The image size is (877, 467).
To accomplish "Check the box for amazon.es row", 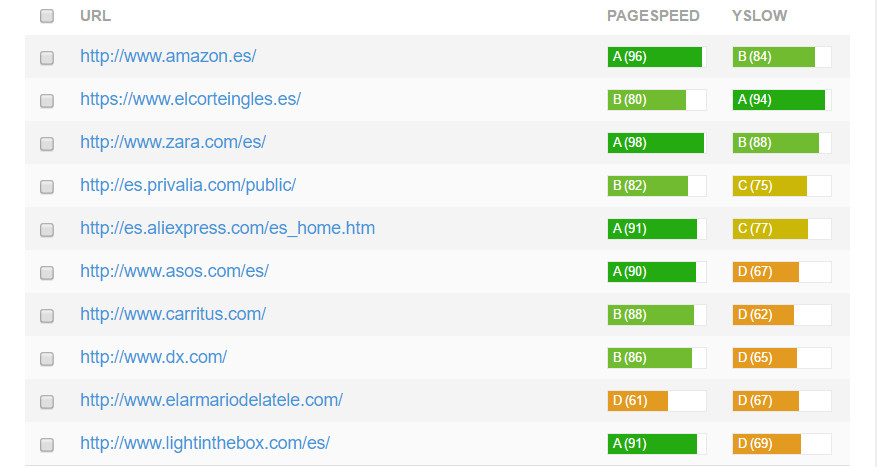I will tap(47, 58).
